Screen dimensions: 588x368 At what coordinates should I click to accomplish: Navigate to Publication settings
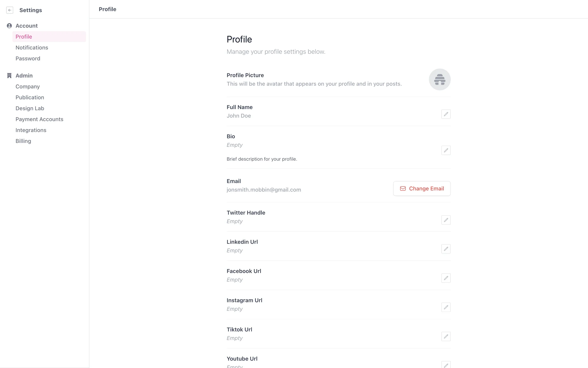[30, 98]
